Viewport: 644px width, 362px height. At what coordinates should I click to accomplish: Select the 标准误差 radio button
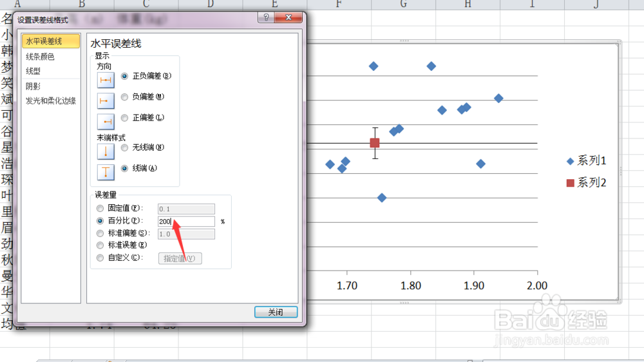point(100,245)
